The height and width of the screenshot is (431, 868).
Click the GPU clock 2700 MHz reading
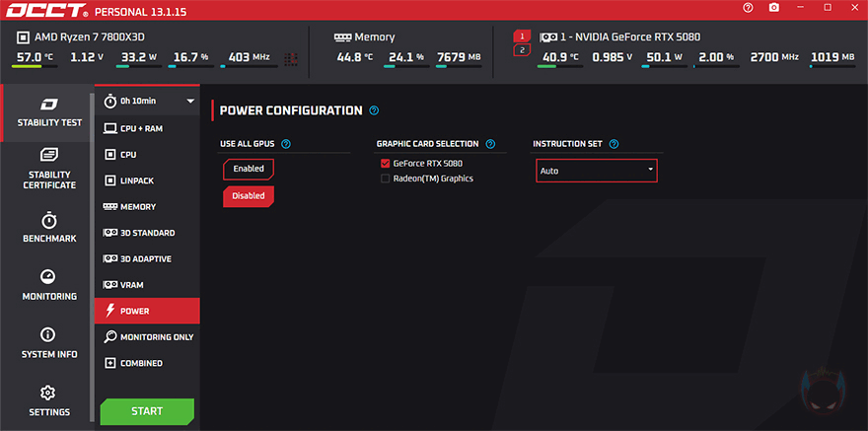coord(774,56)
